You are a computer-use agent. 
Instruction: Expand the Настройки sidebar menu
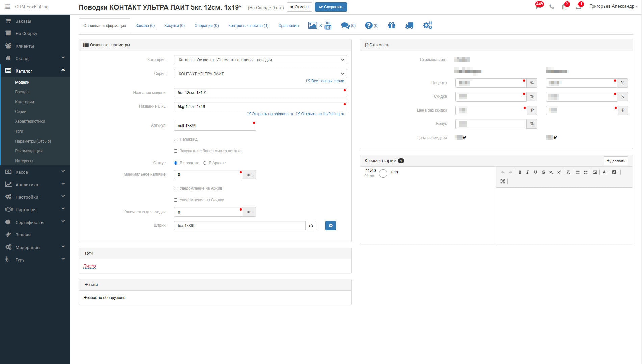tap(35, 197)
